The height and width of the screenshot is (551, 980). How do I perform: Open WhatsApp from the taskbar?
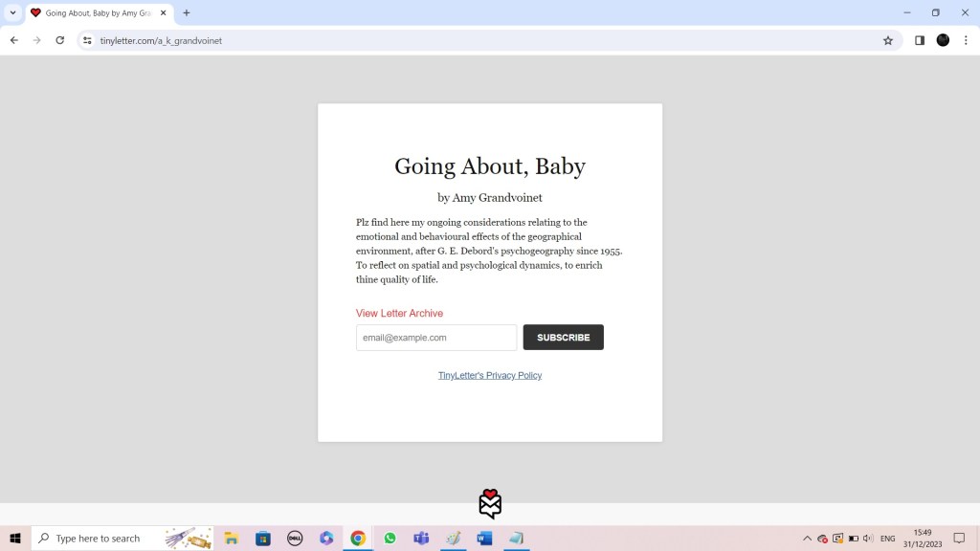[x=390, y=539]
